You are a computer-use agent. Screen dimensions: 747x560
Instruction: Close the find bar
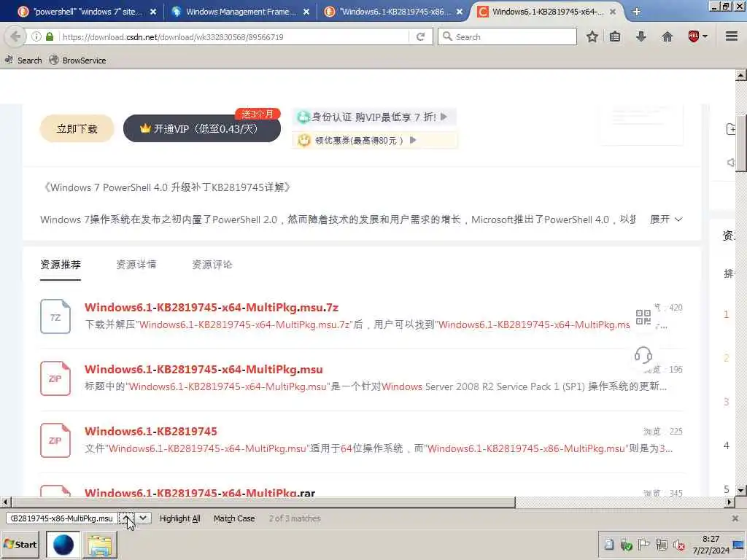[735, 518]
